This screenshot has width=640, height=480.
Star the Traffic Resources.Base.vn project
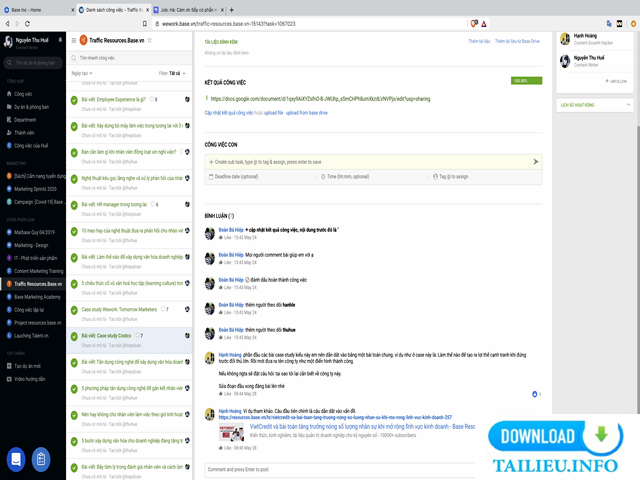click(150, 40)
